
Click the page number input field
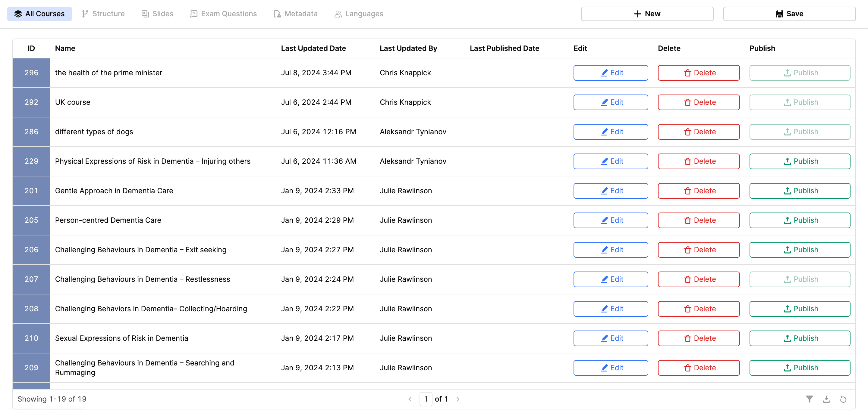[x=426, y=399]
